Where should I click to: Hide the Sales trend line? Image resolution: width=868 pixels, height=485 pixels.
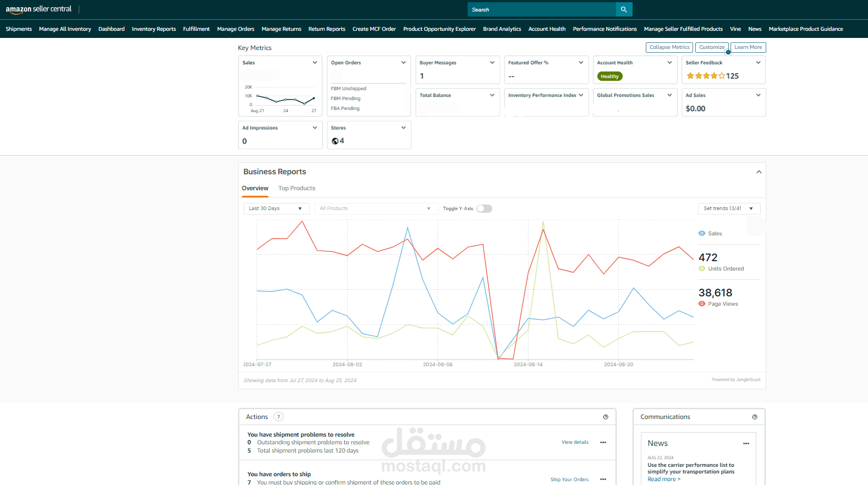(x=702, y=234)
